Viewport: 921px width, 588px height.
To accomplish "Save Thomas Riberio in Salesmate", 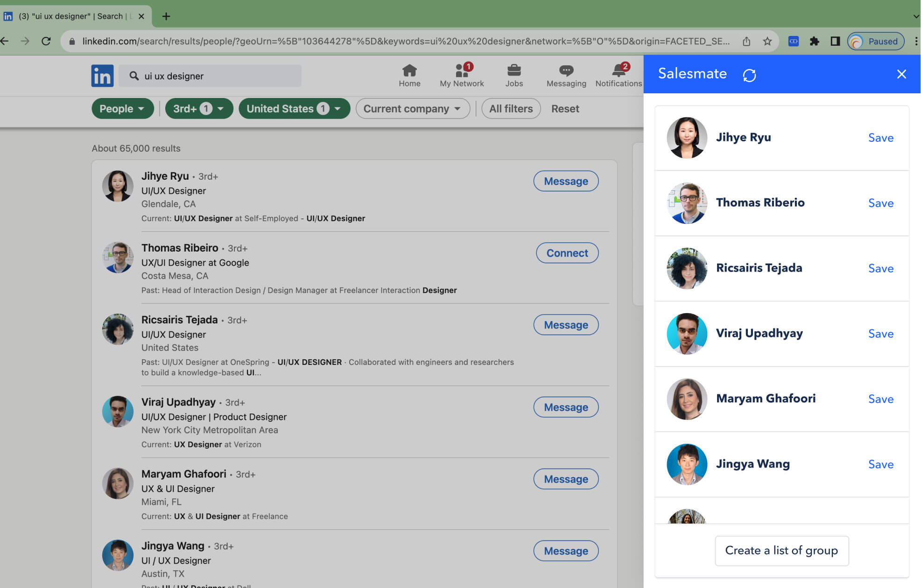I will [x=881, y=203].
